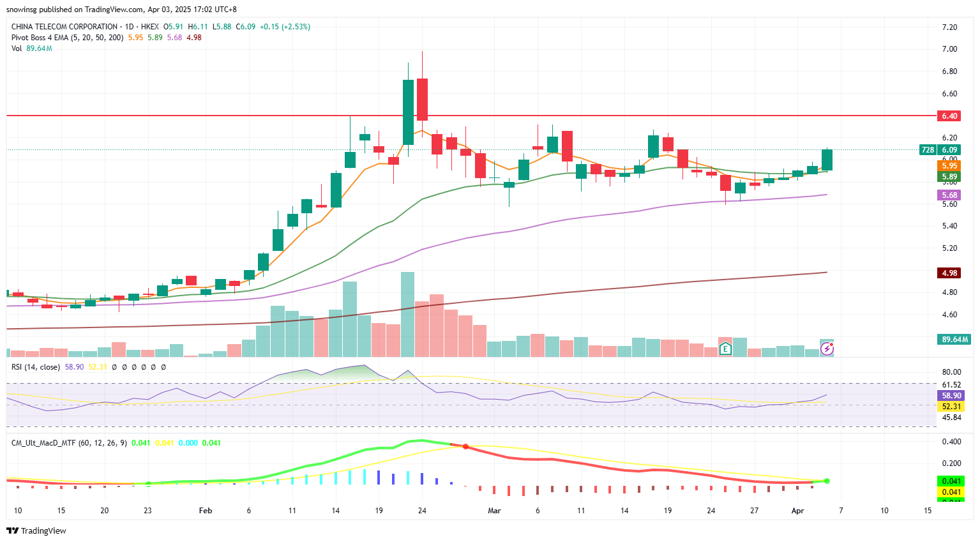980x542 pixels.
Task: Click the dark red 4.98 EMA label on price axis
Action: (949, 273)
